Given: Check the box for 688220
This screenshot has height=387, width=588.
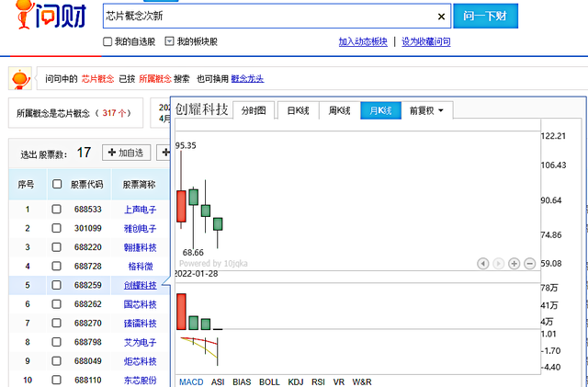Looking at the screenshot, I should point(56,247).
